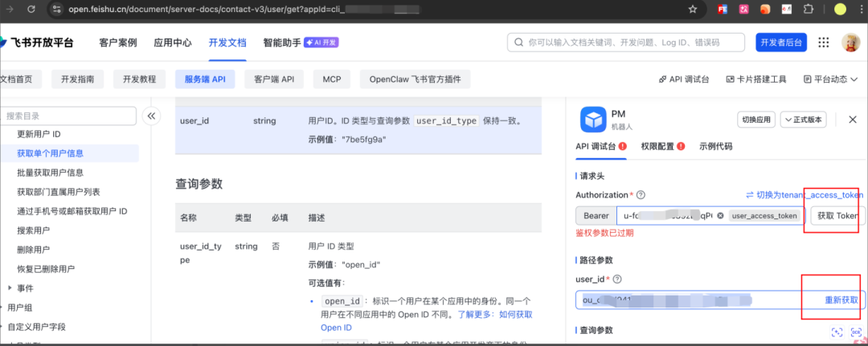The height and width of the screenshot is (346, 868).
Task: Click the PM app cube icon
Action: point(592,120)
